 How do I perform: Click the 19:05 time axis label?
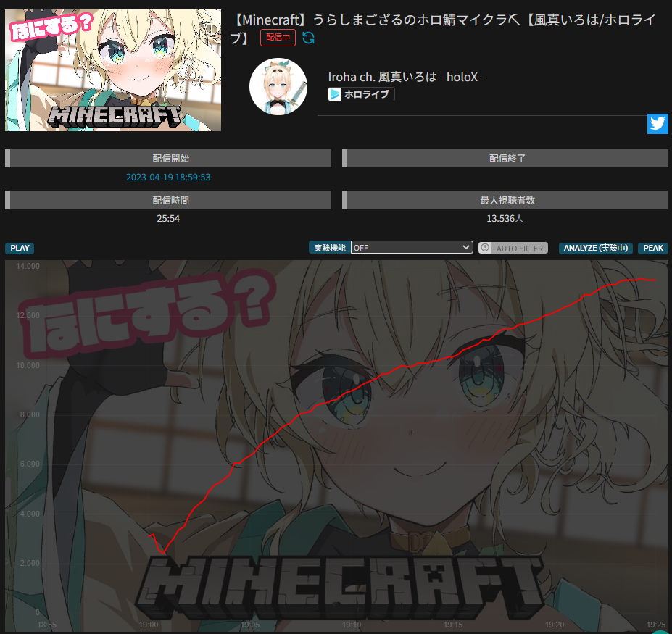click(250, 625)
